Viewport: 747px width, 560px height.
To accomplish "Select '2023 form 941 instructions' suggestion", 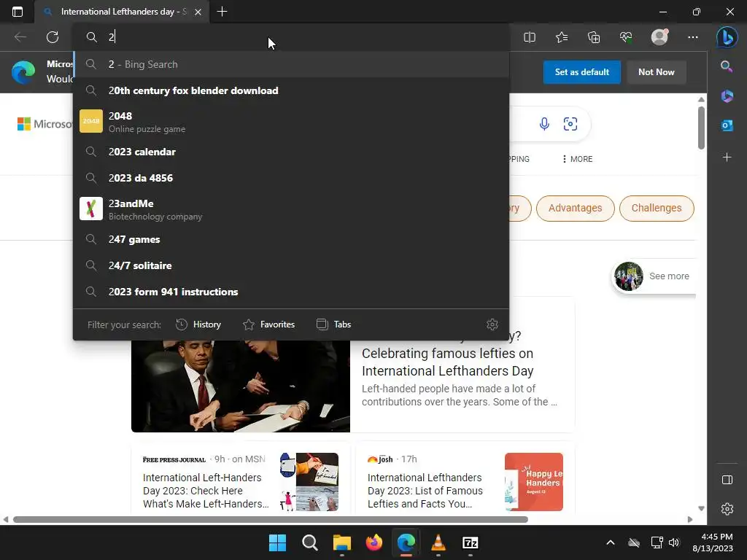I will click(291, 292).
